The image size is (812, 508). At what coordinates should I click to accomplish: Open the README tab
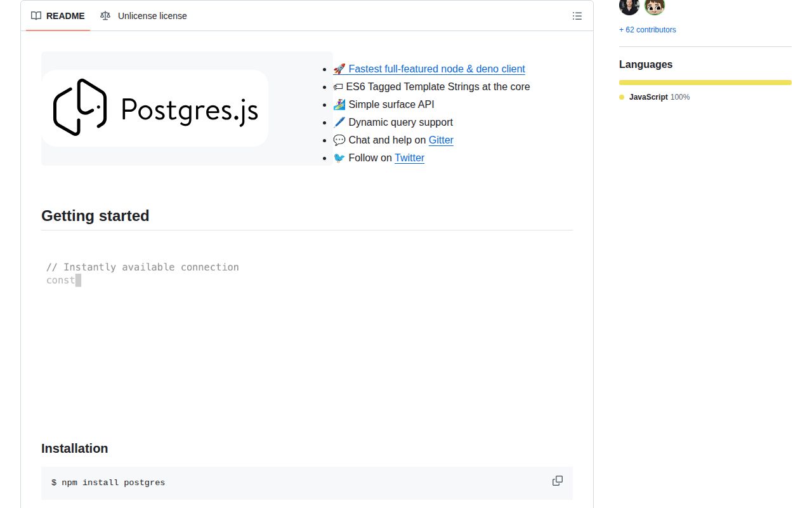pyautogui.click(x=58, y=16)
